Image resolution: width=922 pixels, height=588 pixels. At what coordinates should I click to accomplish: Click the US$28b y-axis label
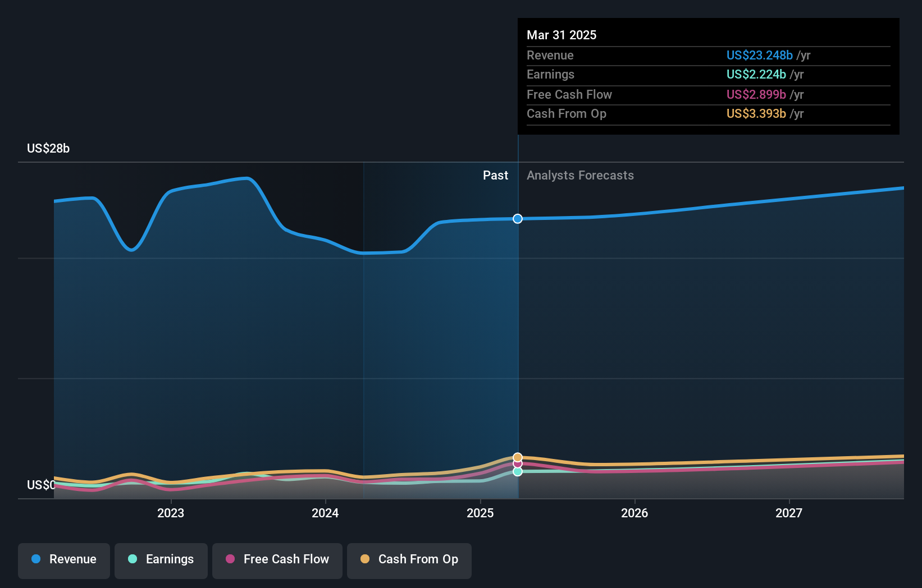click(x=48, y=148)
